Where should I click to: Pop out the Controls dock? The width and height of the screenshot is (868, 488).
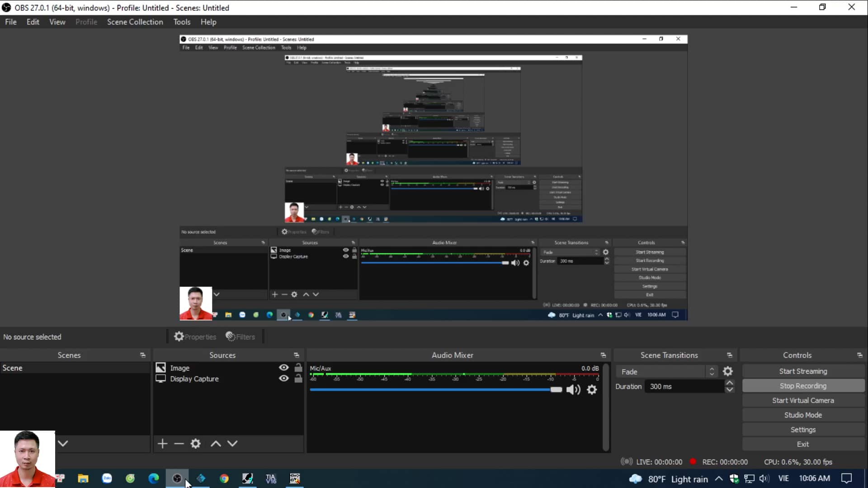click(x=860, y=355)
